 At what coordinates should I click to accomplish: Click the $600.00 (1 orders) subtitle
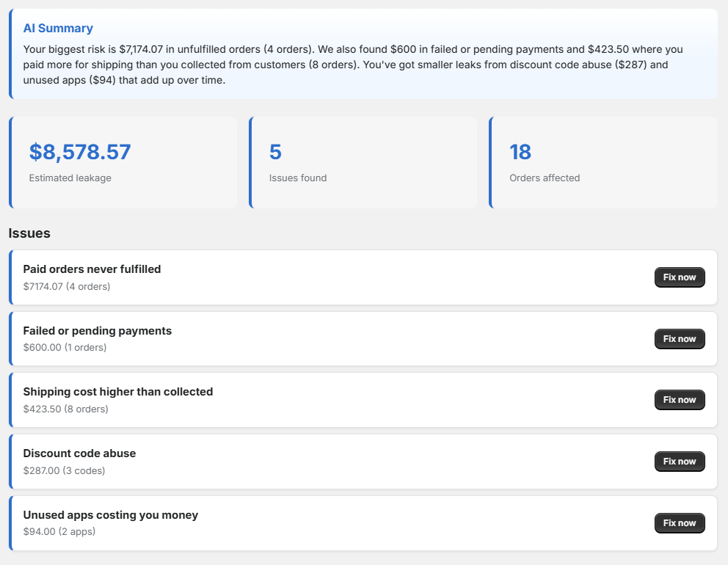[x=65, y=347]
